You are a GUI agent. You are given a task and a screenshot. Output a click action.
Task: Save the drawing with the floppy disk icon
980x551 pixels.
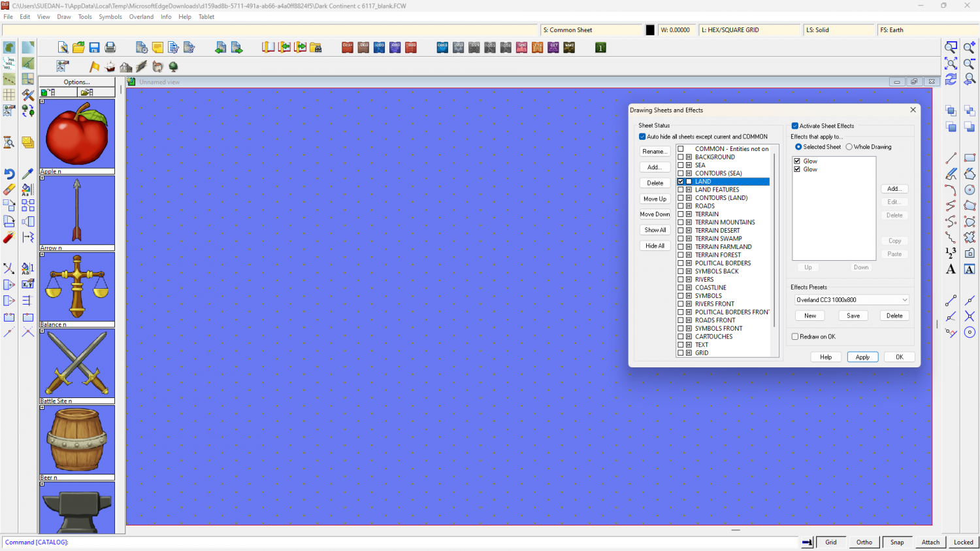click(94, 47)
